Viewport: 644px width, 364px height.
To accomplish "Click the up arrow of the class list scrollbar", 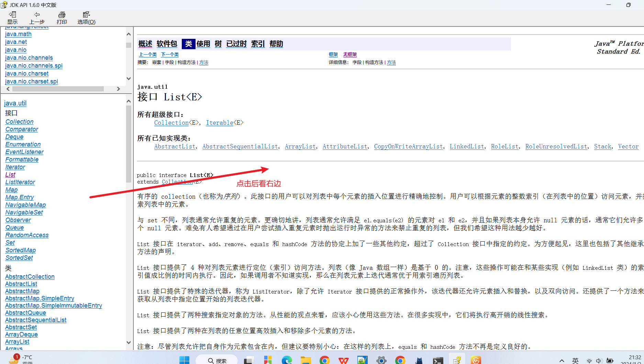I will click(129, 101).
